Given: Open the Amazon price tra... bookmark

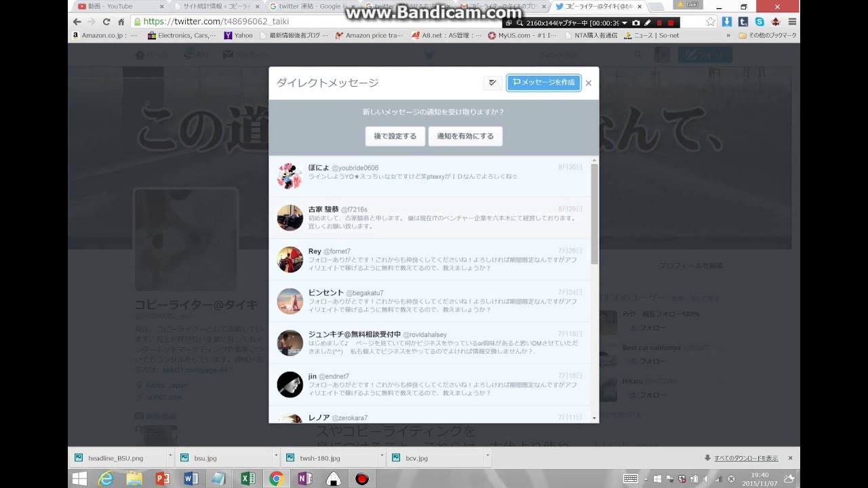Looking at the screenshot, I should coord(370,35).
